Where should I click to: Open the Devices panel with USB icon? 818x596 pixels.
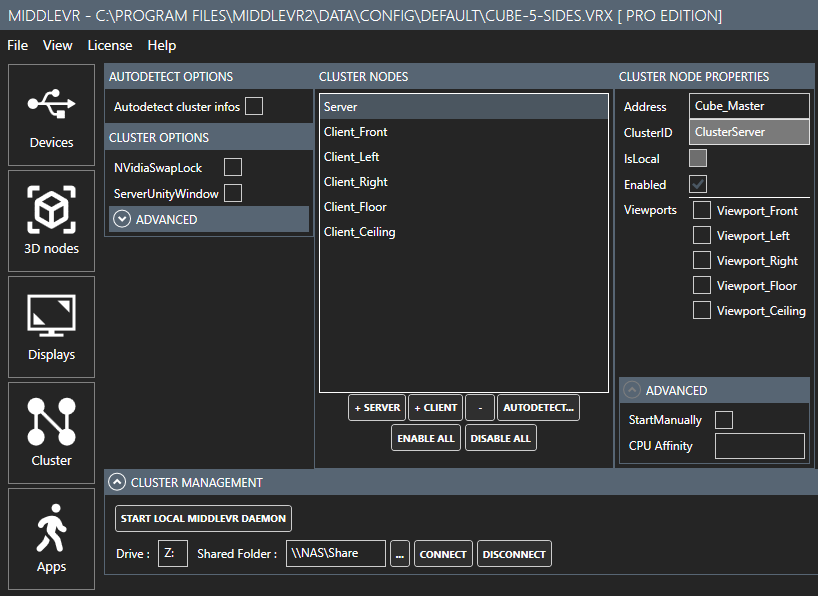[x=51, y=114]
